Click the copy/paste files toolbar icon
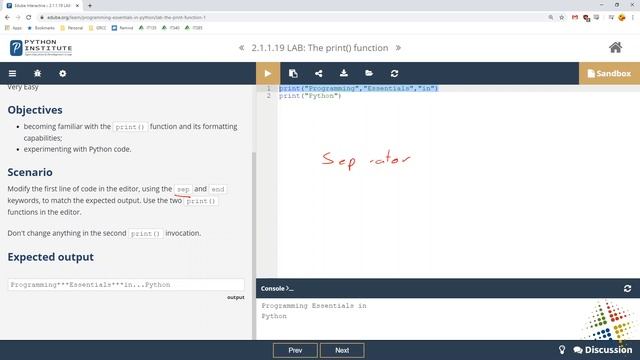640x360 pixels. point(293,73)
